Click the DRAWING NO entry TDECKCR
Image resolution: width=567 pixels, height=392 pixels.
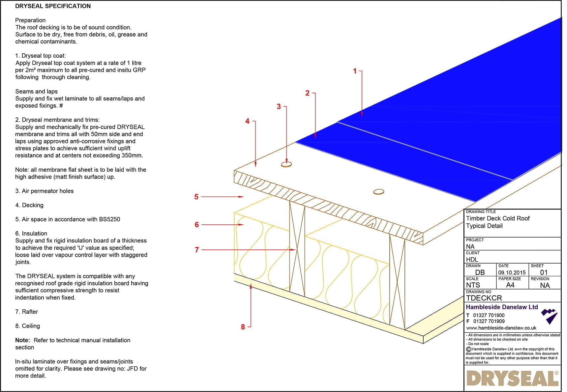click(483, 297)
